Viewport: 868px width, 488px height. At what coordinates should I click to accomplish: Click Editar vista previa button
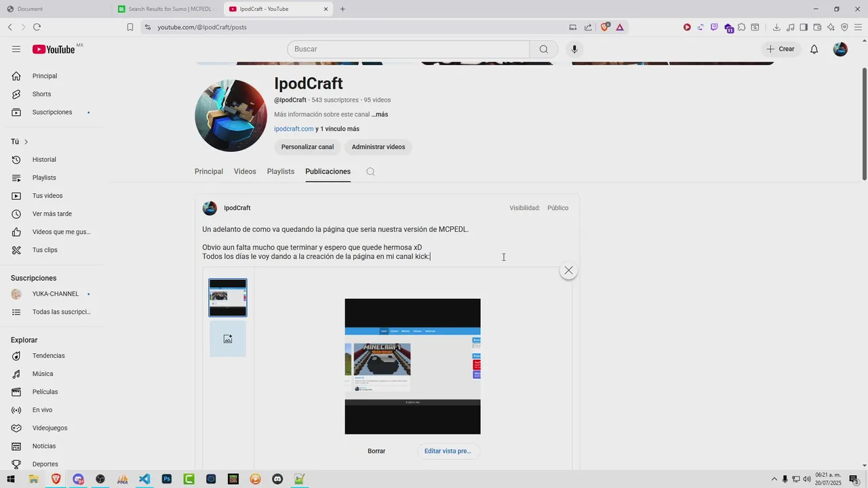pos(448,451)
